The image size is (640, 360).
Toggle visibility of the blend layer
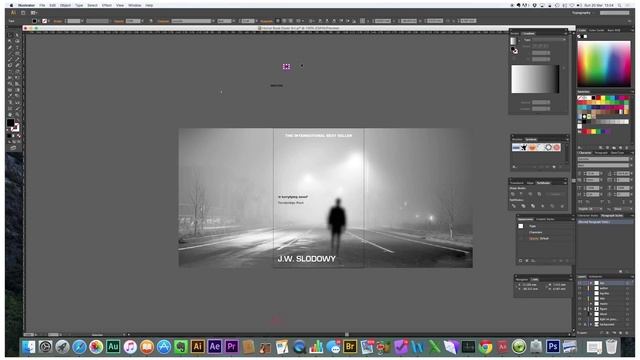[580, 314]
